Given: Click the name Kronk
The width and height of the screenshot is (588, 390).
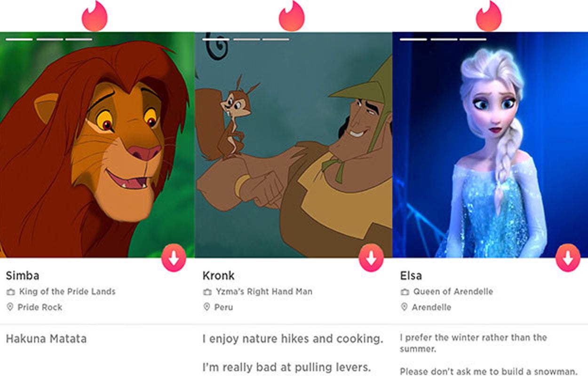Looking at the screenshot, I should pos(218,276).
